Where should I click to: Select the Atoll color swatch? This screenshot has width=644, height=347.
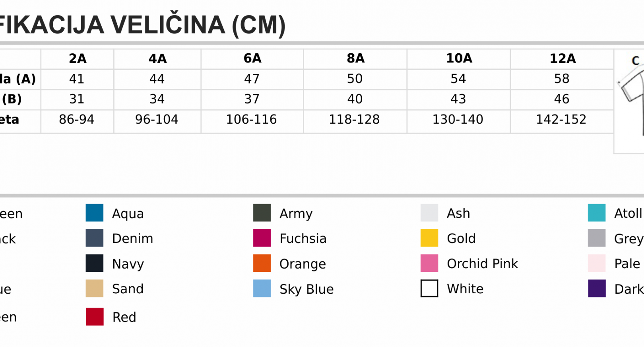(597, 213)
